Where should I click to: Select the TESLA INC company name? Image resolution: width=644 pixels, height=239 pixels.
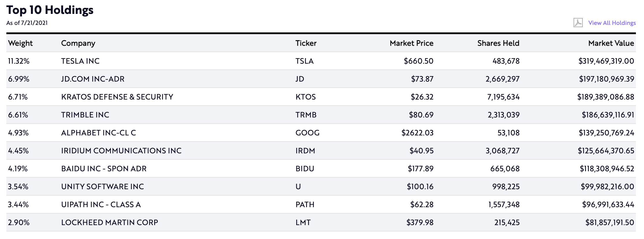pos(80,61)
